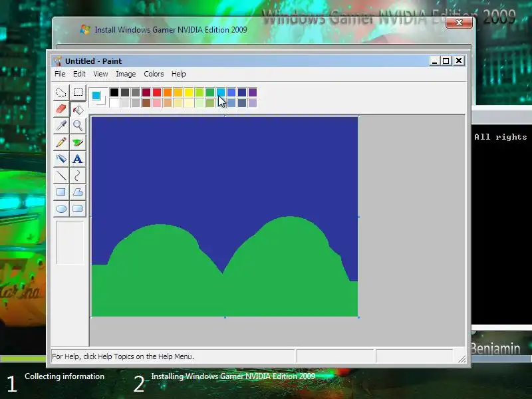Click 'Installing Windows Gamer NVIDIA Edition 2009' step text

click(x=233, y=376)
